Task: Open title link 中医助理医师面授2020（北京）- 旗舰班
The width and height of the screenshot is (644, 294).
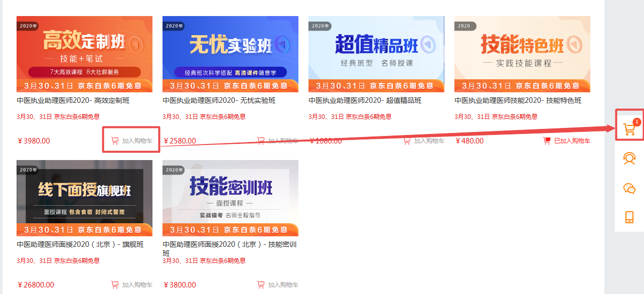Action: 80,244
